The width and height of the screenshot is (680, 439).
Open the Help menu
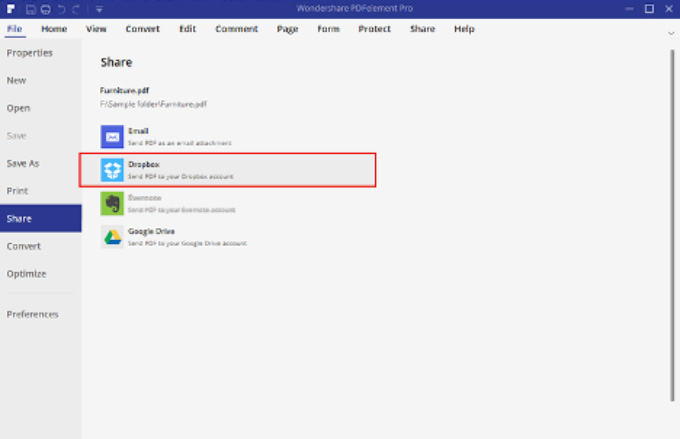click(464, 29)
